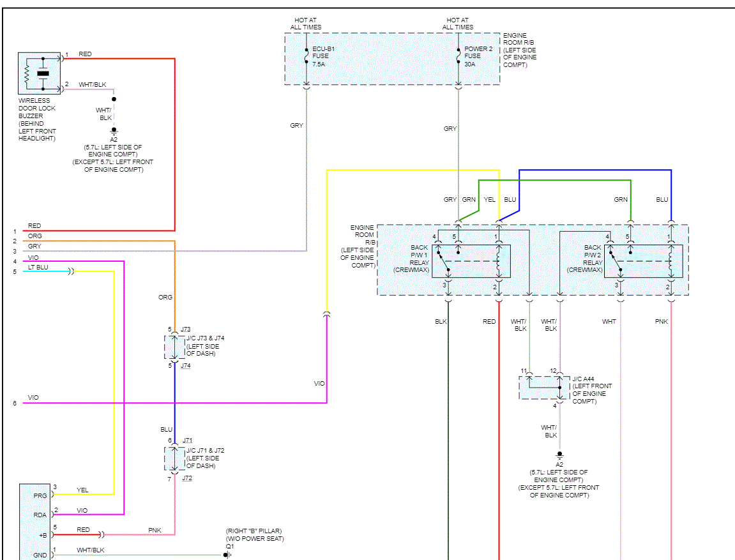The width and height of the screenshot is (735, 560).
Task: Click the RDA terminal label
Action: tap(40, 515)
